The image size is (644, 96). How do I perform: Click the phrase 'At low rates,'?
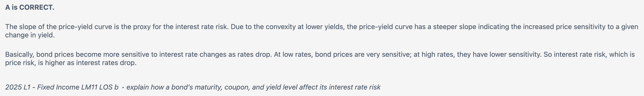tap(293, 54)
